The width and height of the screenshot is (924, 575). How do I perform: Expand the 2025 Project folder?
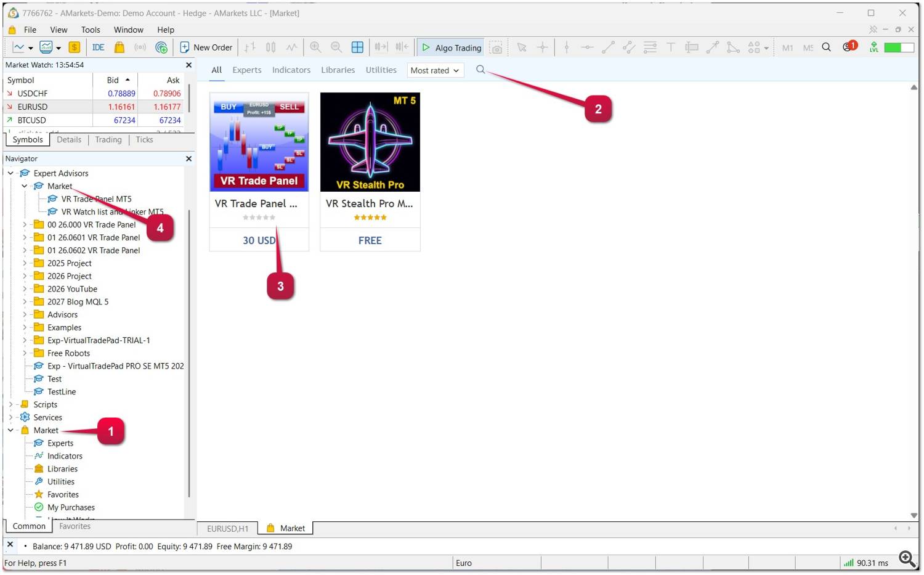pos(25,263)
